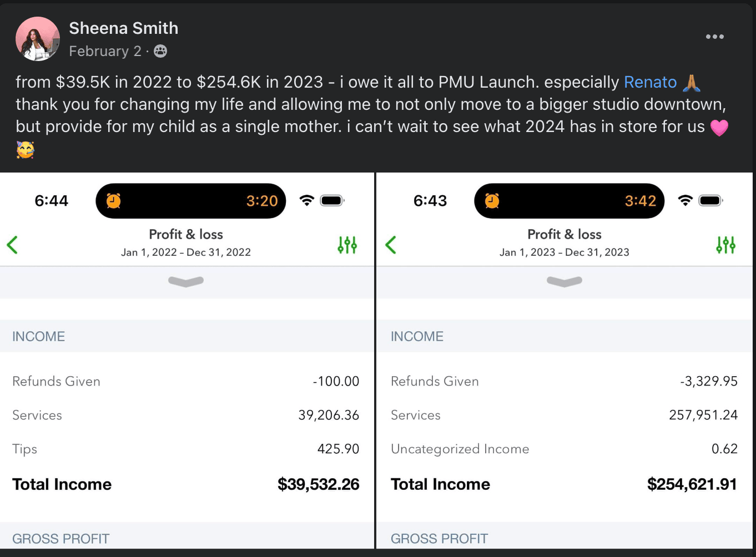Viewport: 756px width, 557px height.
Task: Select the 2023 Refunds Given row
Action: pyautogui.click(x=565, y=381)
